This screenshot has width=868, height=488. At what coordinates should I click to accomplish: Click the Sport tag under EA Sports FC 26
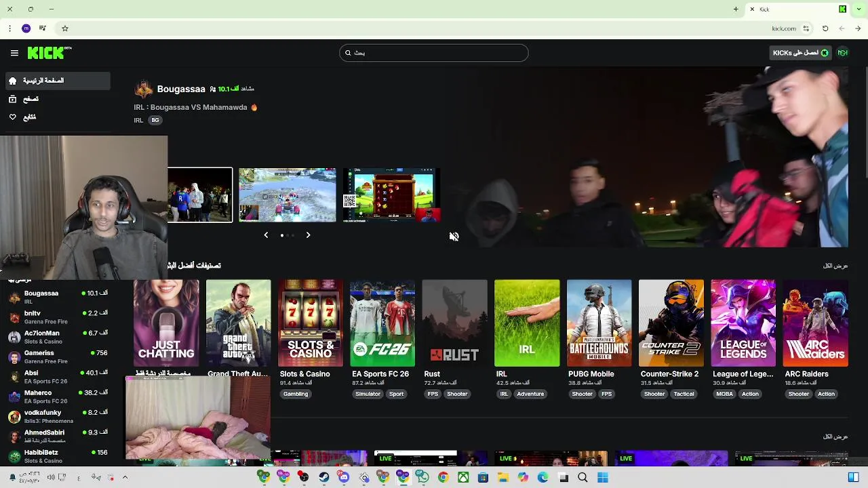pyautogui.click(x=397, y=394)
